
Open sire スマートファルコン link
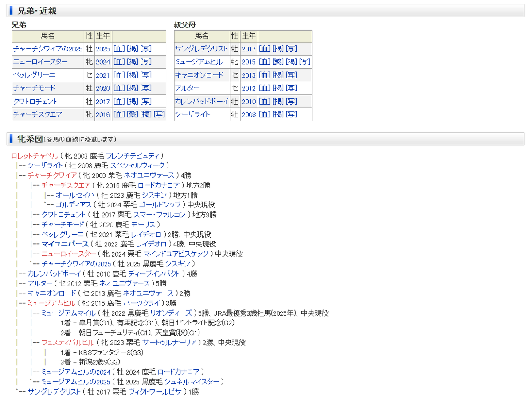160,215
